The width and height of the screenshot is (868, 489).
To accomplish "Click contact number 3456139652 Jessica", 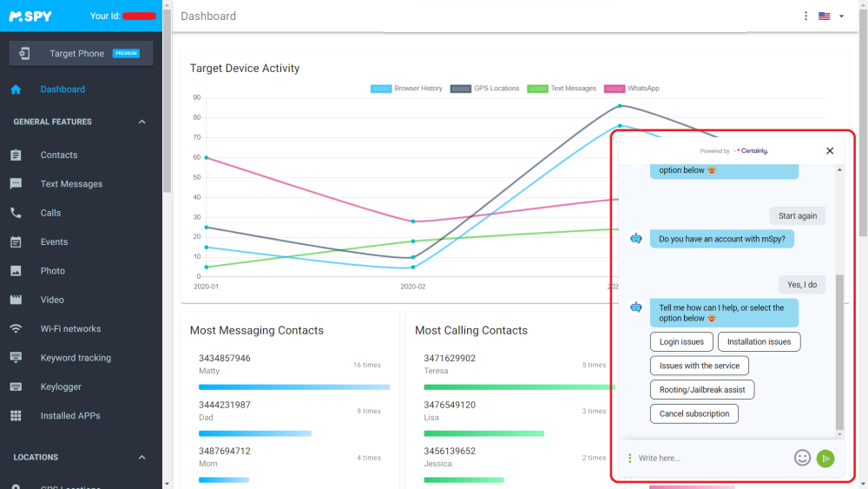I will 450,452.
